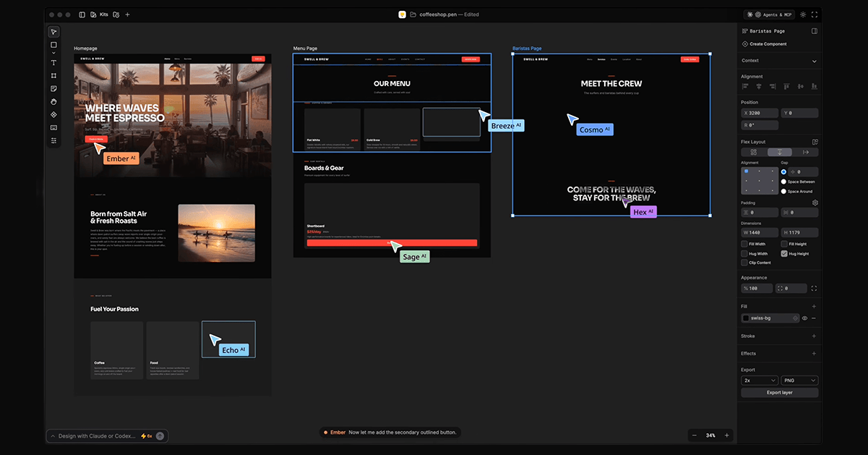Click the rotation R field
Image resolution: width=868 pixels, height=455 pixels.
click(760, 125)
